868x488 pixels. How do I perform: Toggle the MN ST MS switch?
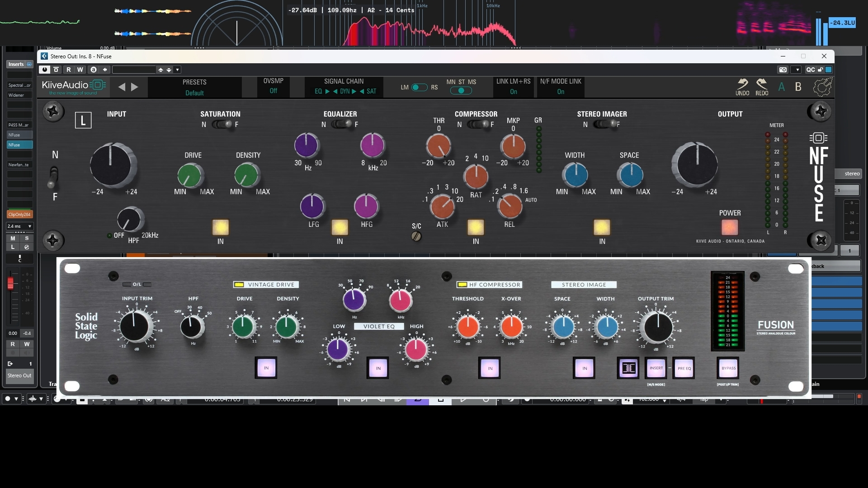coord(461,91)
